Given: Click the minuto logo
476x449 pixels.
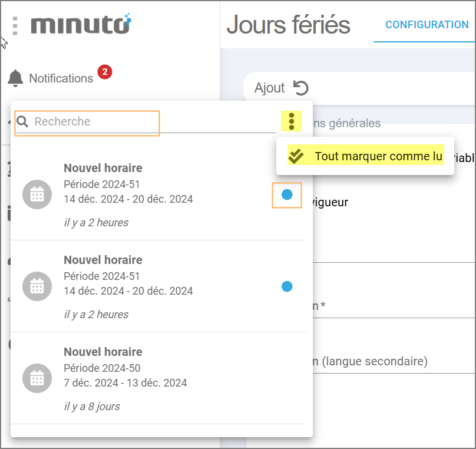Looking at the screenshot, I should click(81, 24).
